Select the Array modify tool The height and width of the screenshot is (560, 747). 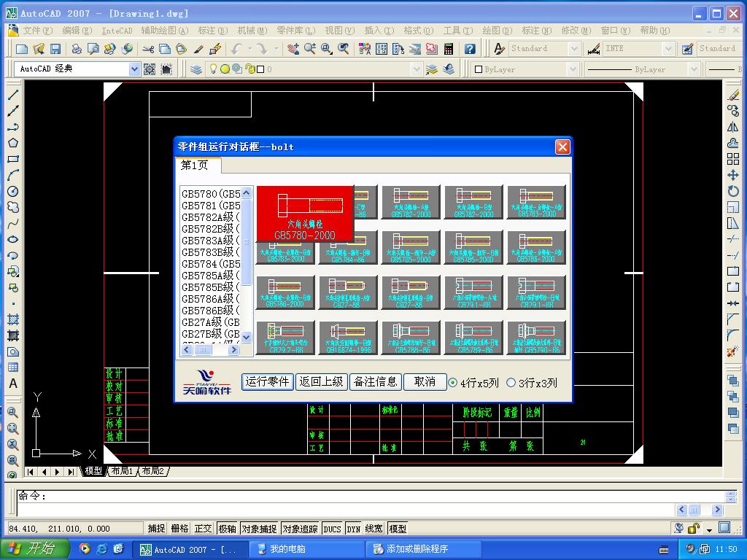733,159
